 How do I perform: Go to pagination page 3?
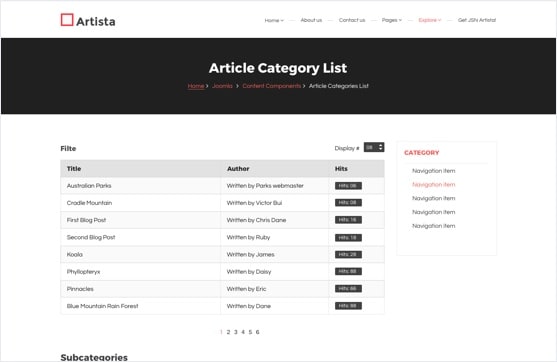(x=236, y=332)
